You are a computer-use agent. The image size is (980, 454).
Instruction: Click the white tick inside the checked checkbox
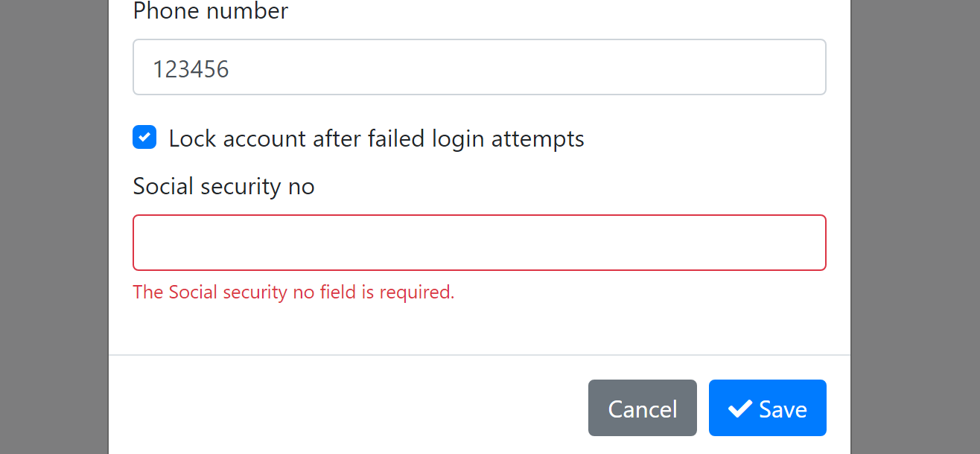pos(144,137)
